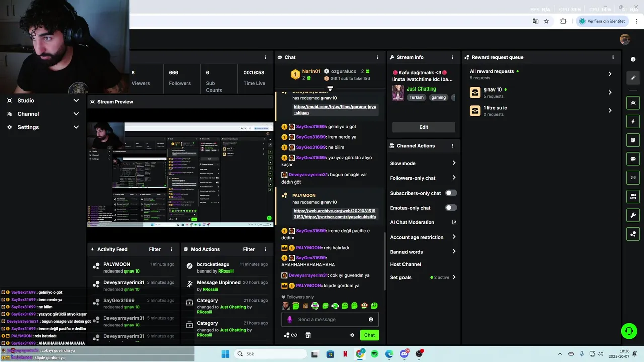644x362 pixels.
Task: Click the user profile avatar at top right
Action: [x=625, y=39]
